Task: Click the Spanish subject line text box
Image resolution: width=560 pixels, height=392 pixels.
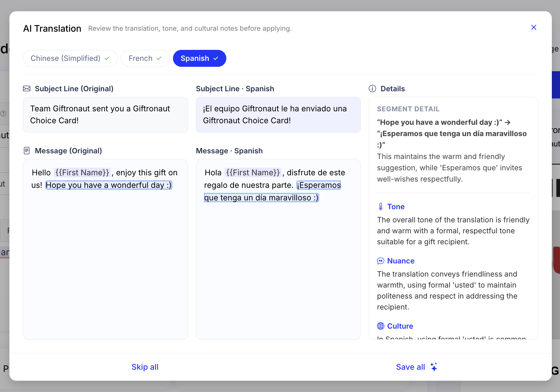Action: [278, 115]
